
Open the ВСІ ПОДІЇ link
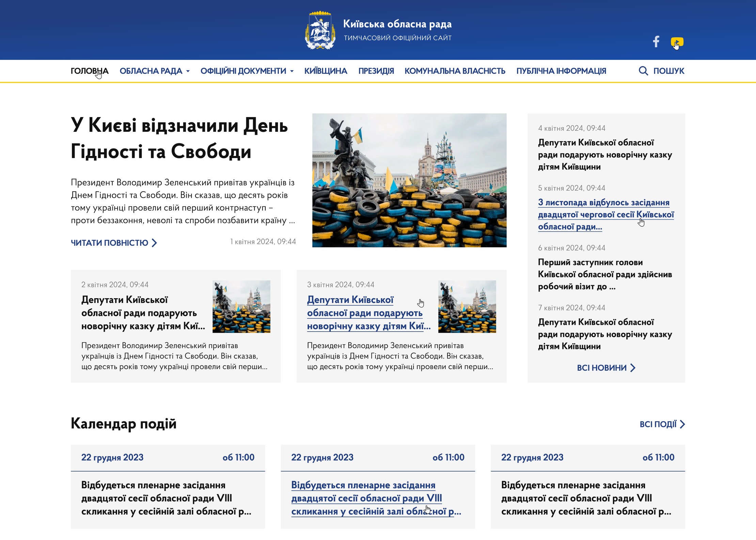(x=658, y=424)
